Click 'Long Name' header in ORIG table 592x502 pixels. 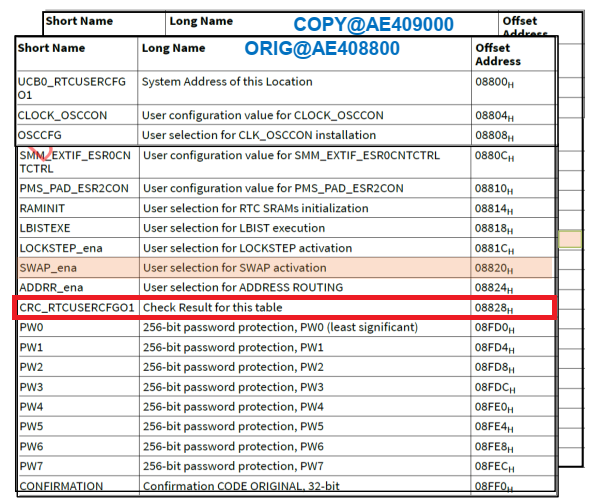click(173, 48)
